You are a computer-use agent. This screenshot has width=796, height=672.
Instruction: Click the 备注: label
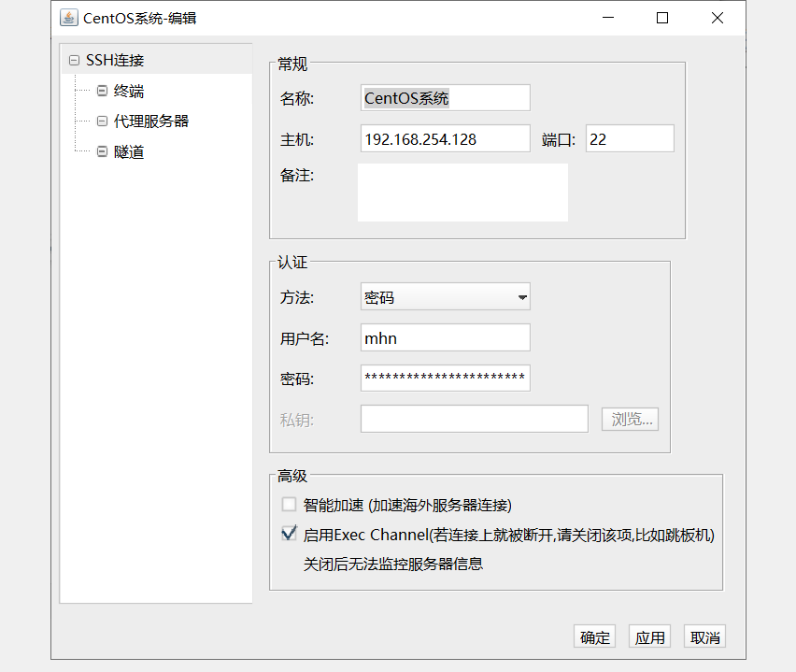[x=297, y=176]
